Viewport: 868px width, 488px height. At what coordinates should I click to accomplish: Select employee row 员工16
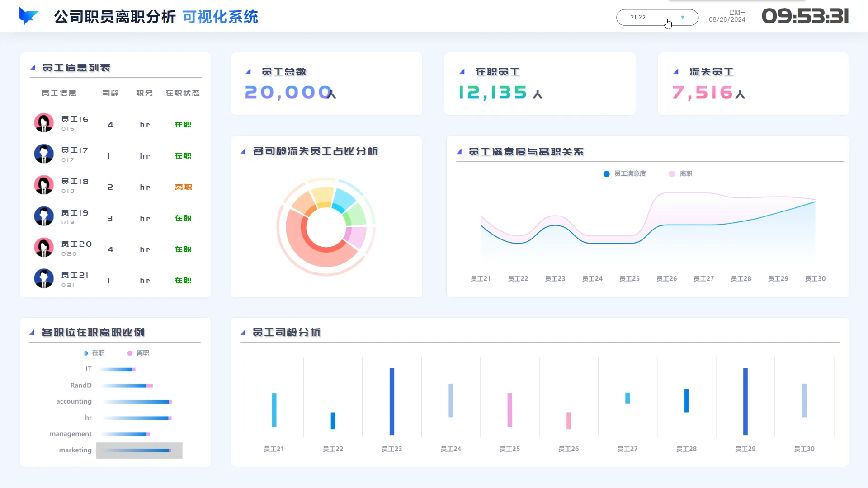115,123
